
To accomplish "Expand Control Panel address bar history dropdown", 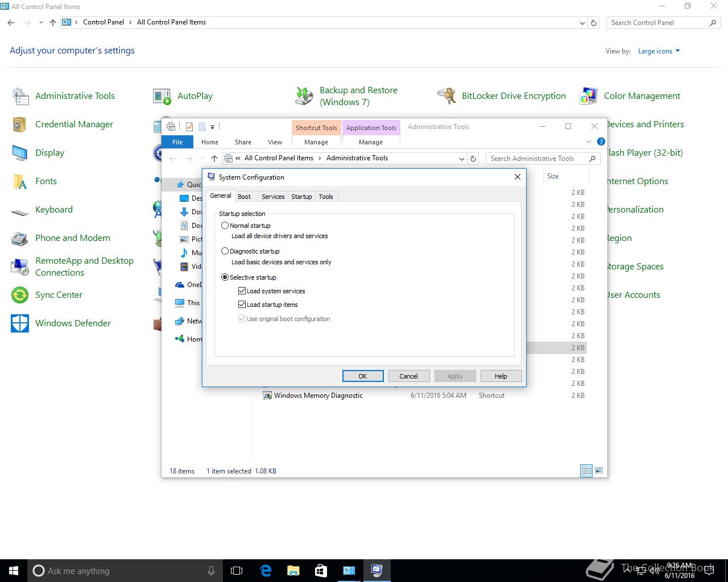I will click(x=582, y=23).
